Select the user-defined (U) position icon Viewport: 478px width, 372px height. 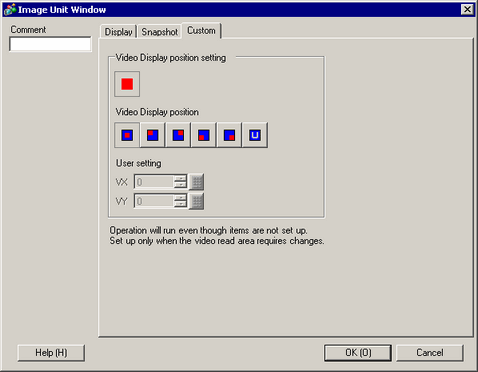[255, 135]
